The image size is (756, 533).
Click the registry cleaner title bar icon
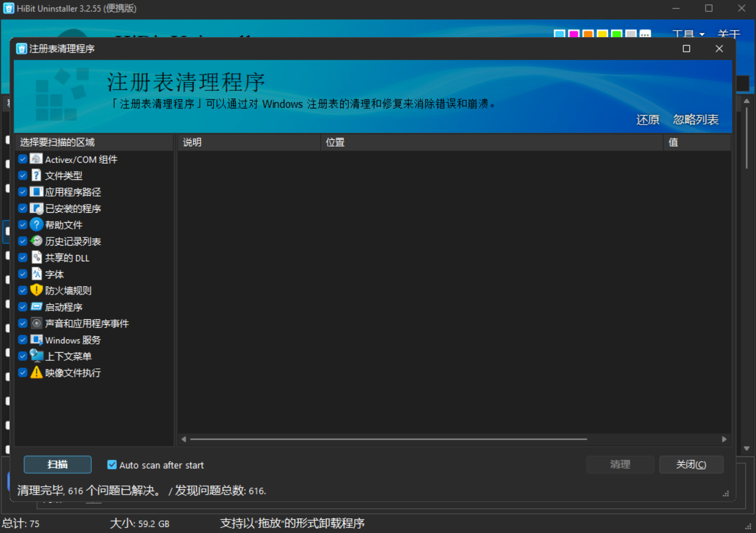[21, 49]
